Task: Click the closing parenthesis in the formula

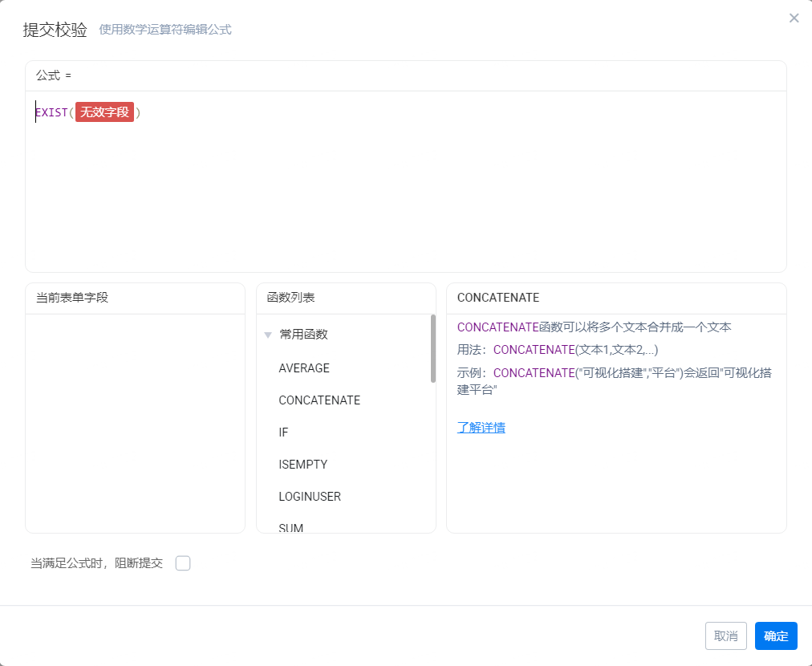Action: (x=138, y=112)
